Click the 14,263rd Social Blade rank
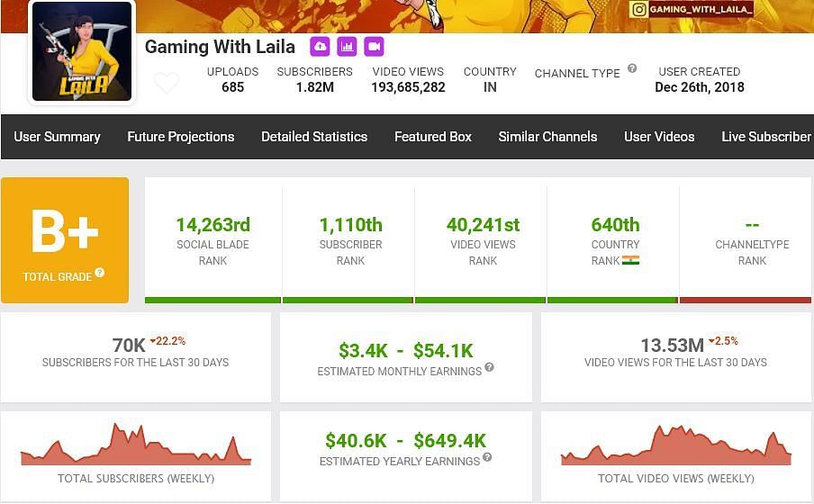The width and height of the screenshot is (814, 504). pos(213,225)
